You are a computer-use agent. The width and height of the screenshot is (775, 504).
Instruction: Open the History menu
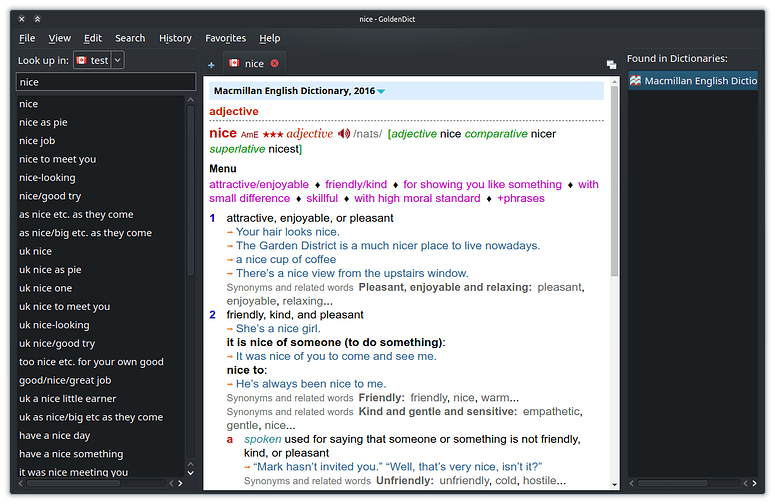[x=175, y=38]
